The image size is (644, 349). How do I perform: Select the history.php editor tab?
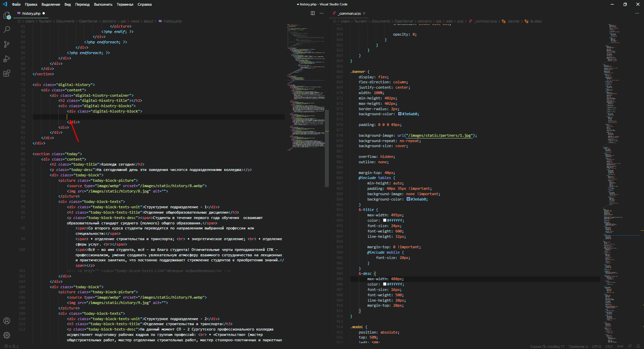pyautogui.click(x=31, y=13)
